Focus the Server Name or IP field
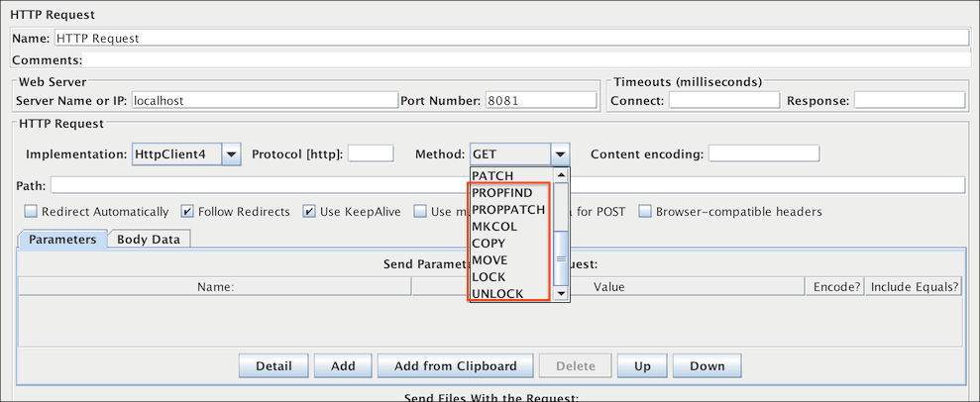This screenshot has width=980, height=402. (x=264, y=100)
